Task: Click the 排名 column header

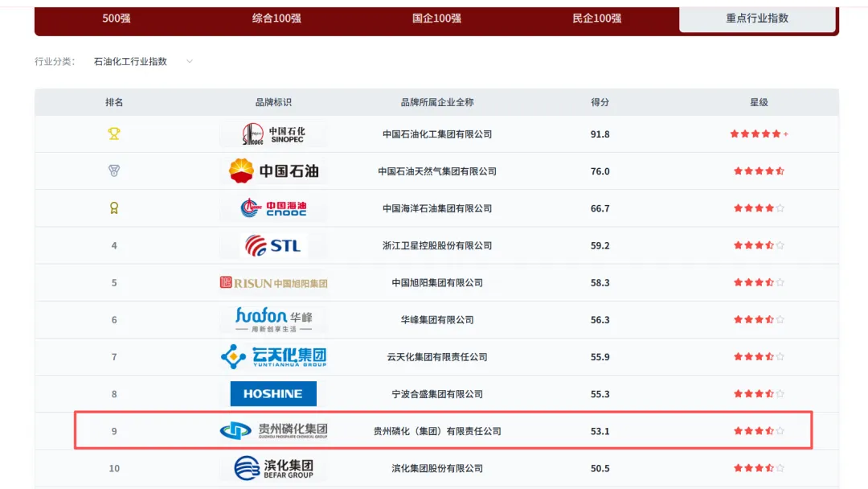Action: coord(114,102)
